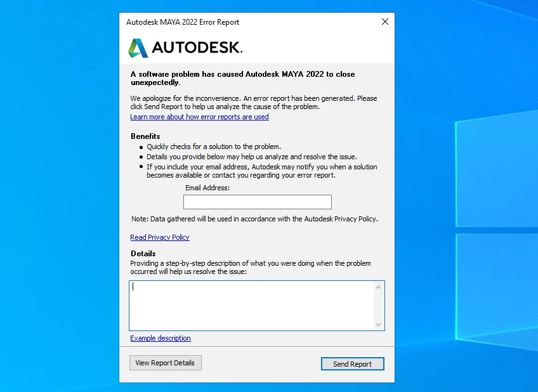Image resolution: width=538 pixels, height=392 pixels.
Task: Click the down arrow of the Details scrollbar
Action: 379,324
